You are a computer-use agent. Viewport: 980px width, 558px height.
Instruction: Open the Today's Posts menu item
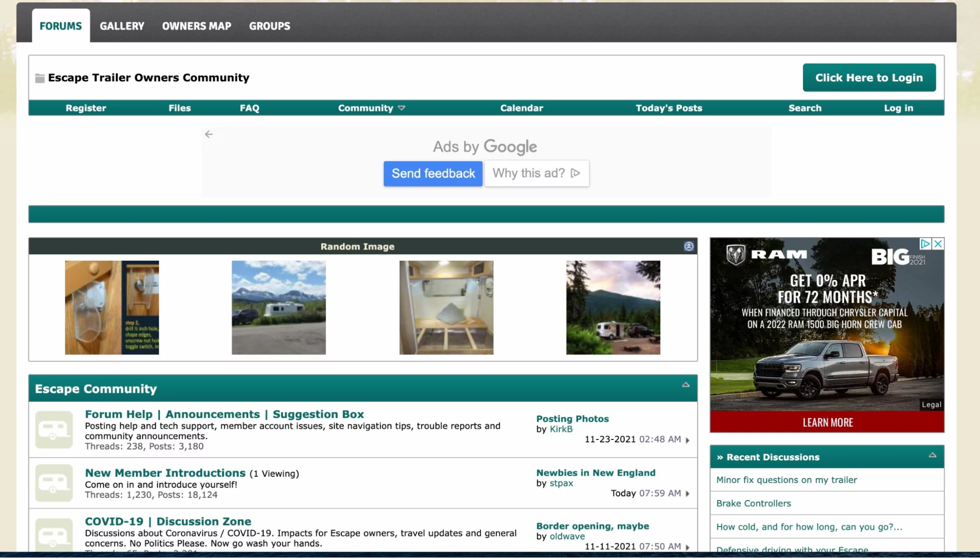point(668,108)
